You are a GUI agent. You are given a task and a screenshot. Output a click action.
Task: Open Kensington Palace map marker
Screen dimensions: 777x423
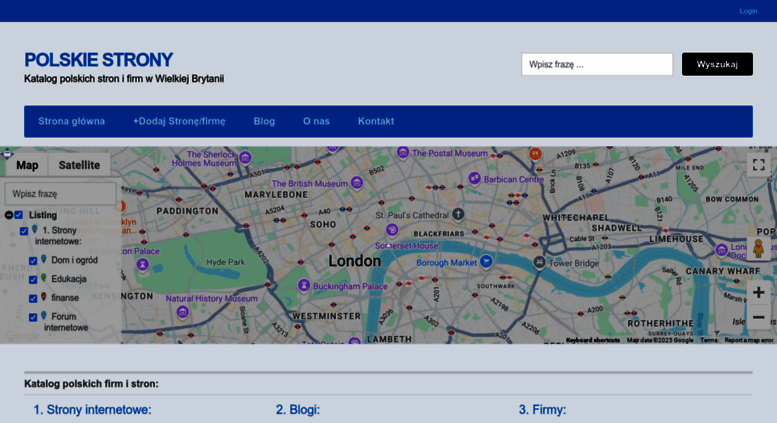pyautogui.click(x=143, y=264)
